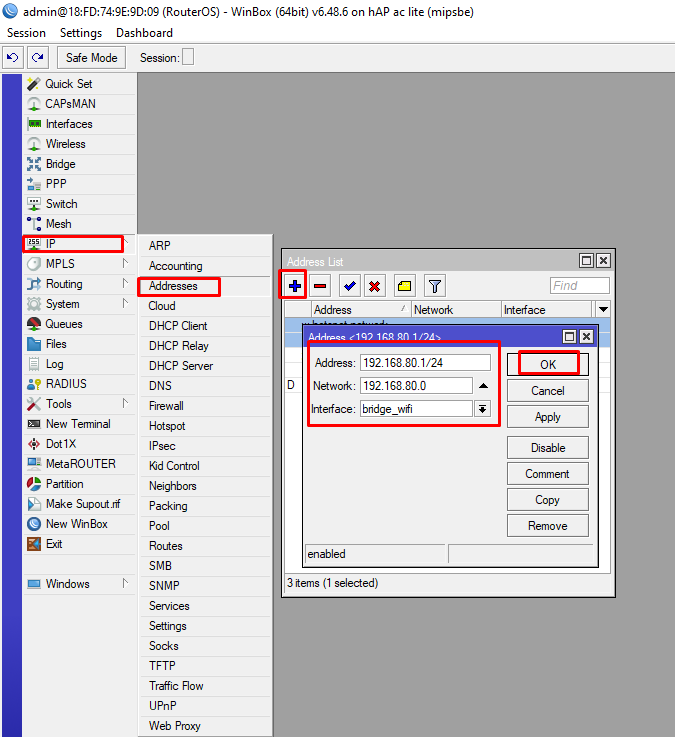Click the red X disable button in Address List

pyautogui.click(x=375, y=286)
